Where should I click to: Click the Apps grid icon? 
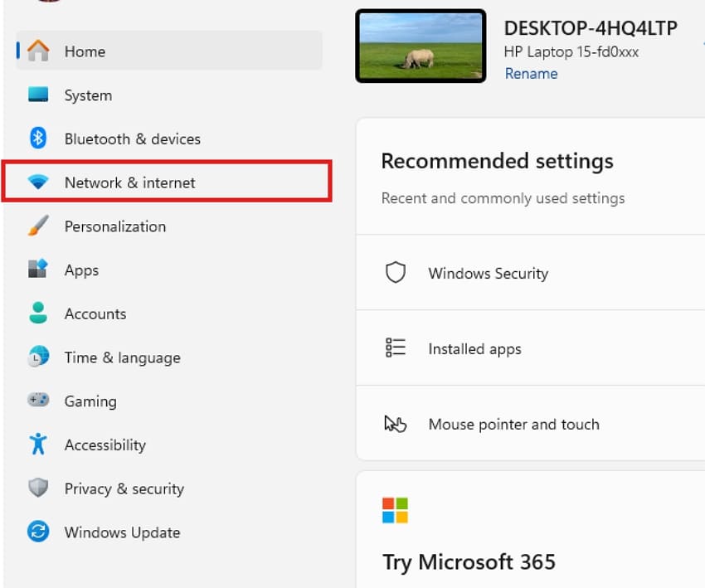[x=38, y=269]
